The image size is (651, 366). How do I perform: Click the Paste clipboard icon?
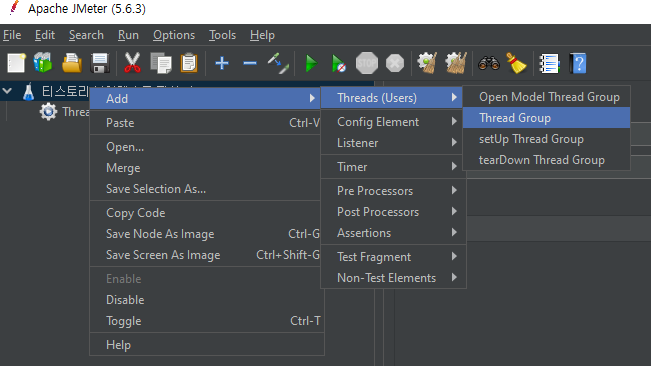pyautogui.click(x=189, y=63)
